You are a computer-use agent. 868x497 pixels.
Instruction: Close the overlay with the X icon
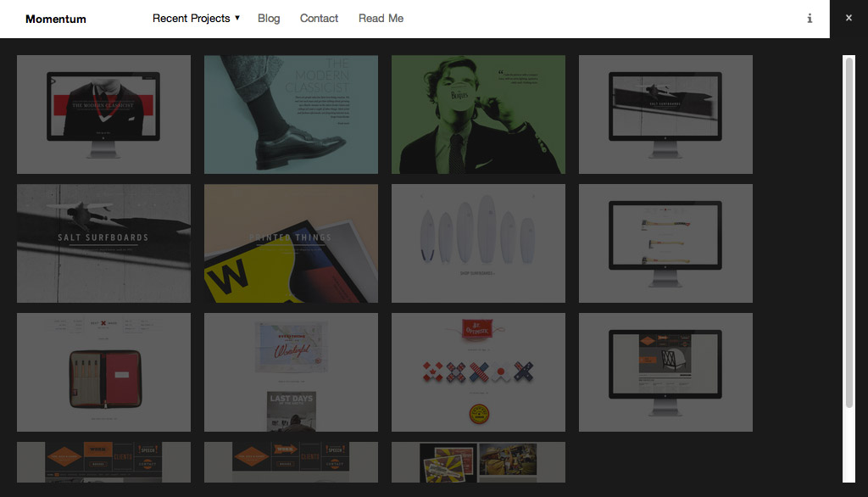pyautogui.click(x=849, y=18)
